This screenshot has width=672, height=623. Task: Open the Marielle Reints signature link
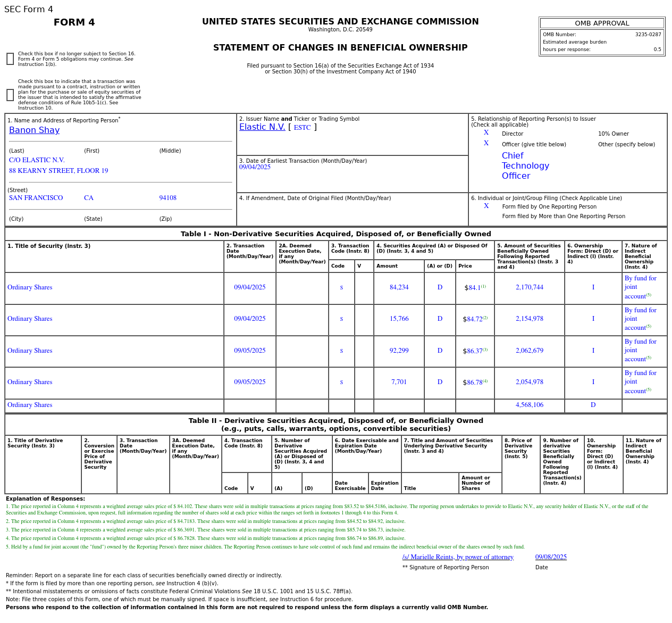[458, 557]
